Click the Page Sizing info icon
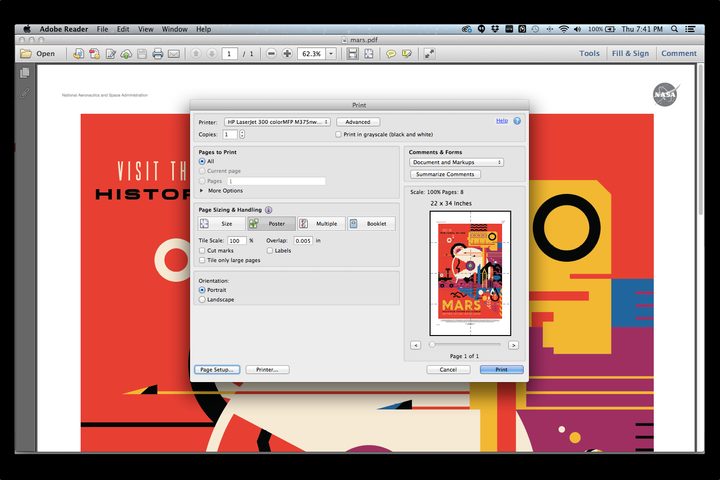 269,210
